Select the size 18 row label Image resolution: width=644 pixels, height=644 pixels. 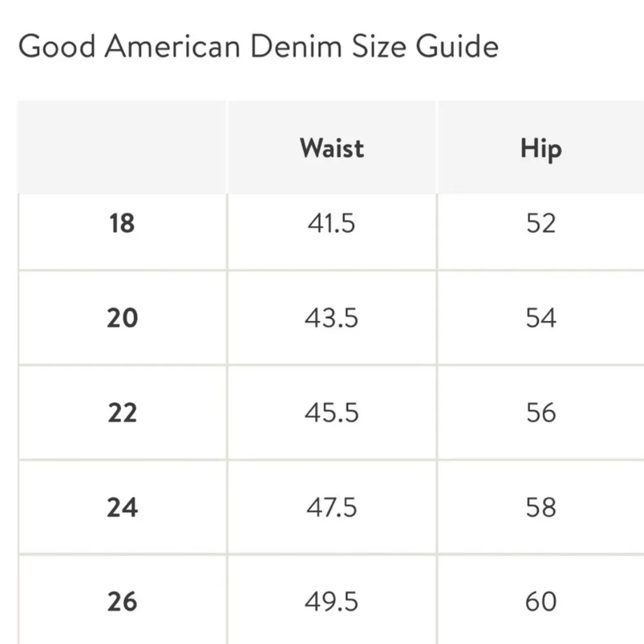coord(122,223)
